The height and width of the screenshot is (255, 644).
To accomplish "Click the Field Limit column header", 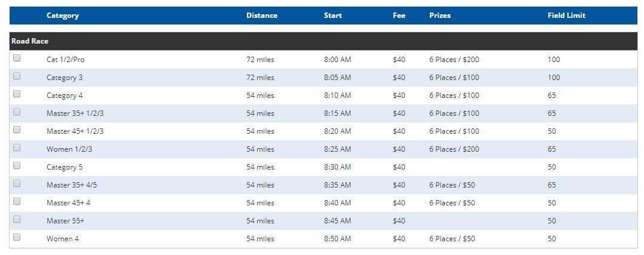I will (x=566, y=16).
